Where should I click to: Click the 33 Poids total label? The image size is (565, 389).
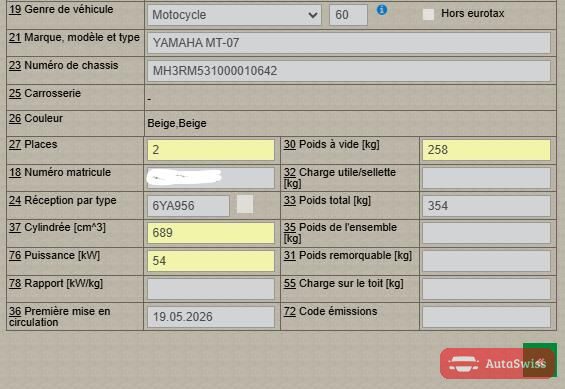coord(327,200)
